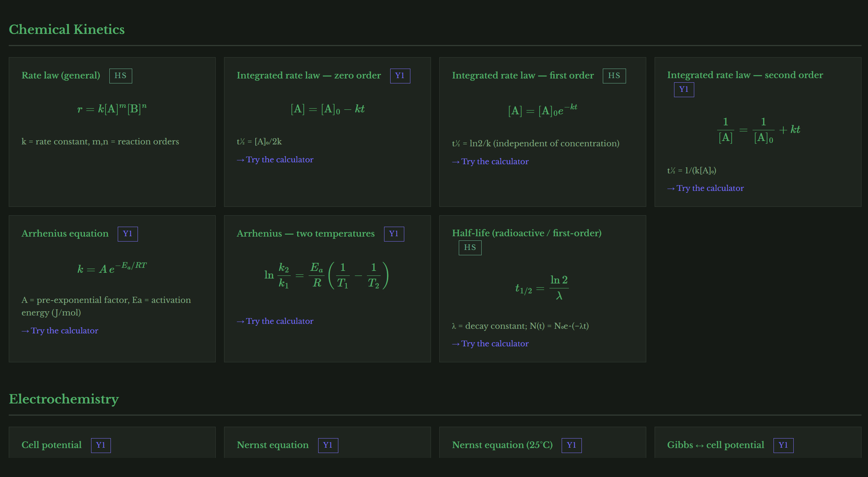Click the second order 1/[A] formula
The height and width of the screenshot is (477, 868).
[x=758, y=130]
